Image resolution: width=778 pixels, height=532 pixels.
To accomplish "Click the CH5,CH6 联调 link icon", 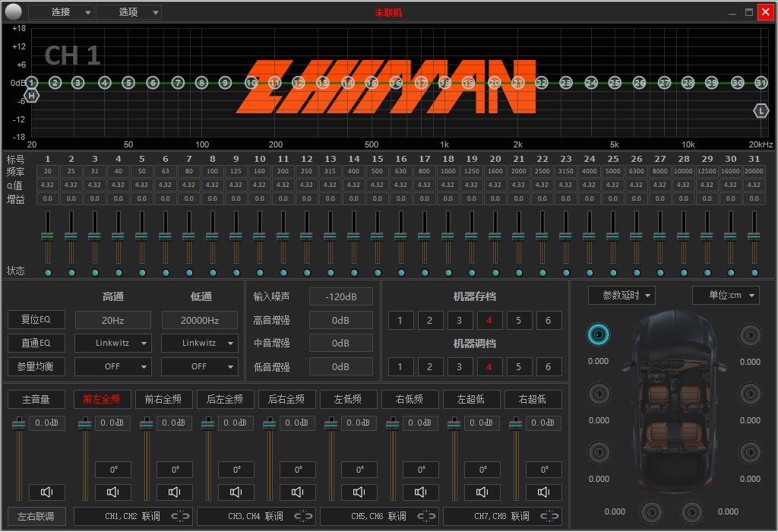I will coord(426,516).
